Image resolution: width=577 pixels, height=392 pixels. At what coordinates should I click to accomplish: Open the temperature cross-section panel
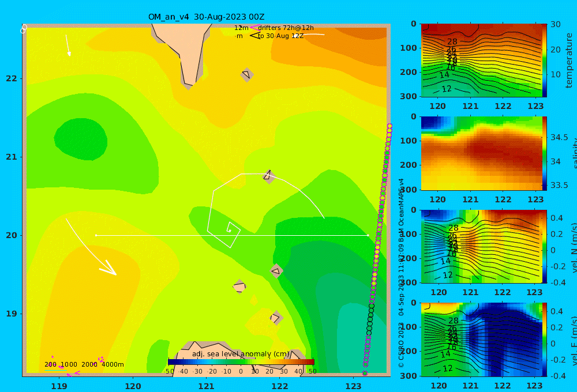point(481,61)
